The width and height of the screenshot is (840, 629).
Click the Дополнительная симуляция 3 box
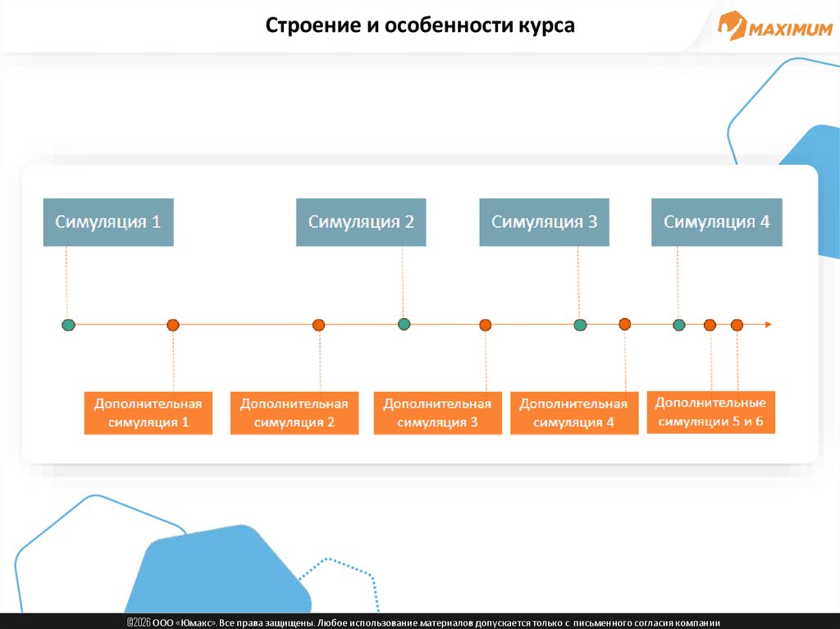coord(438,413)
